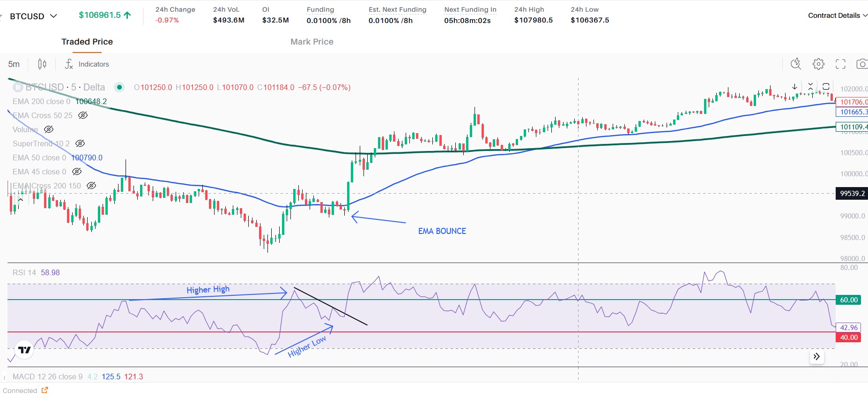Image resolution: width=868 pixels, height=399 pixels.
Task: Show the hidden Volume indicator
Action: 49,129
